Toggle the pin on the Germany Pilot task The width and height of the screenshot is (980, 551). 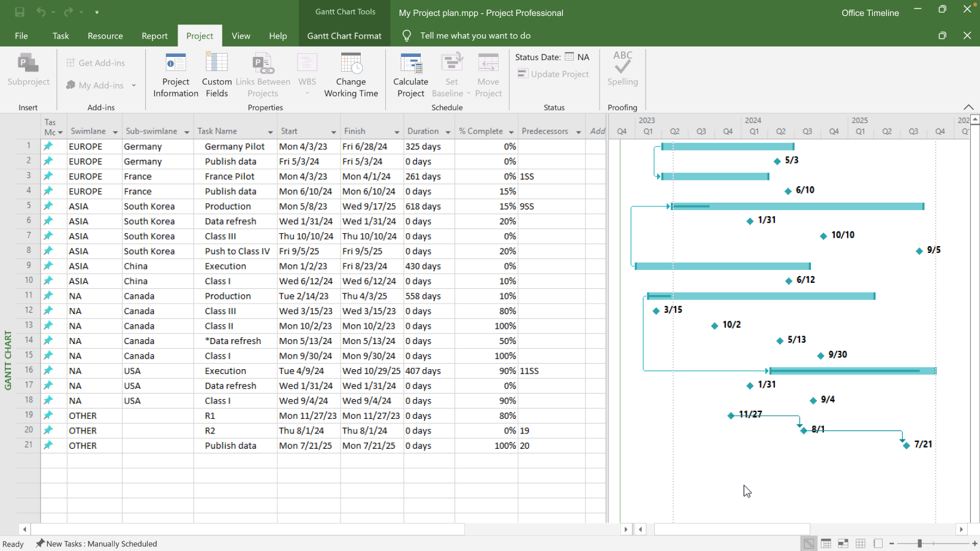coord(48,146)
